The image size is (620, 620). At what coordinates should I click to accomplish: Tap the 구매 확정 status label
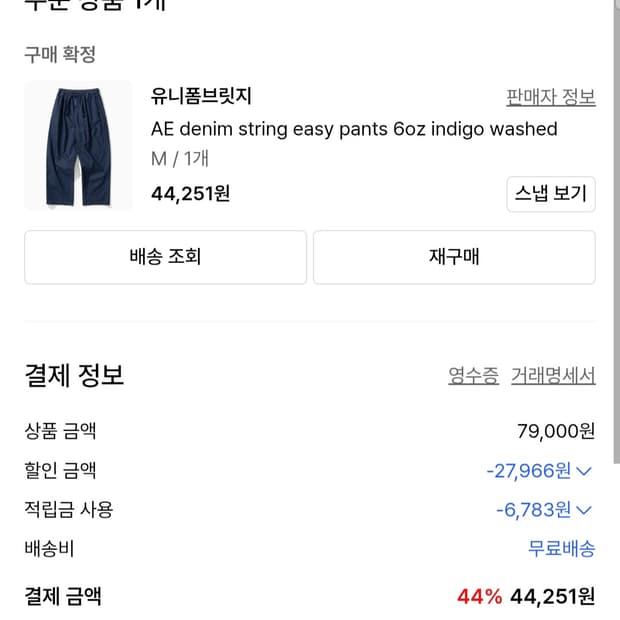tap(60, 55)
